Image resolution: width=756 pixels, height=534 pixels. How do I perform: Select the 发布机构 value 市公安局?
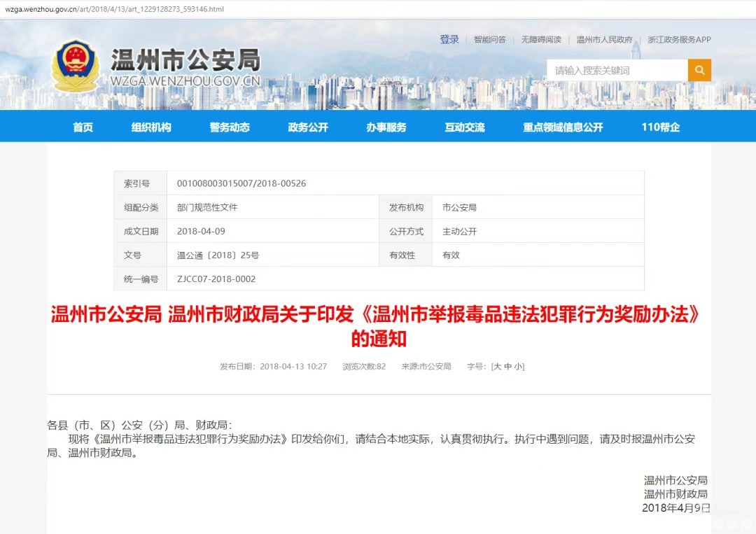click(x=459, y=207)
